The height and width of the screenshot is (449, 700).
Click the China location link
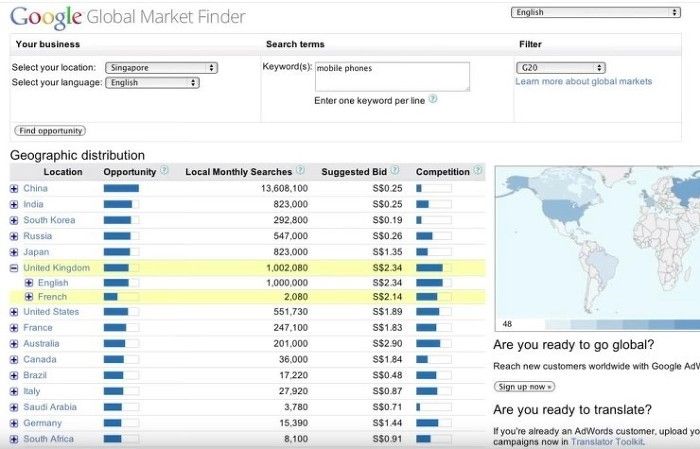click(35, 188)
